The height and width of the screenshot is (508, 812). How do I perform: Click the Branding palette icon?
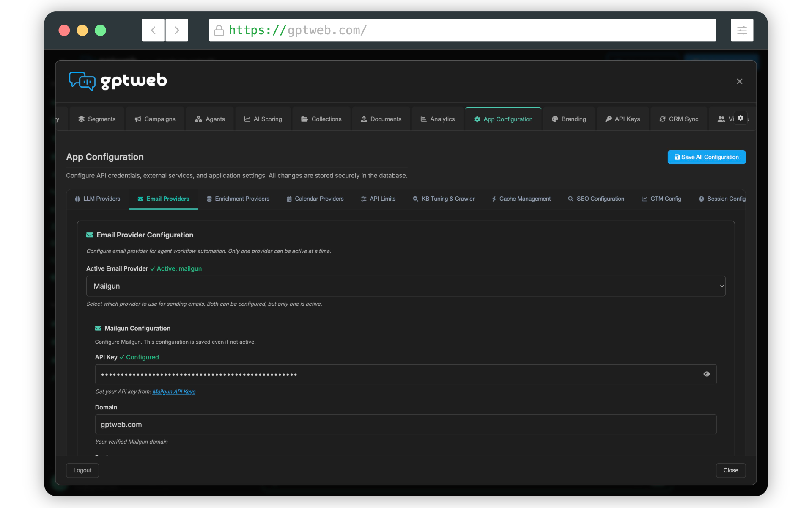point(555,119)
